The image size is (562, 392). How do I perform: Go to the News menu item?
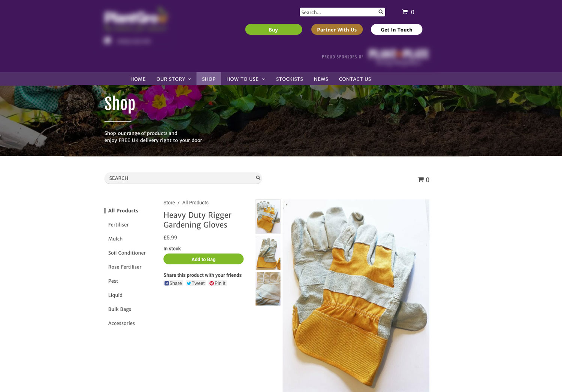pos(321,79)
